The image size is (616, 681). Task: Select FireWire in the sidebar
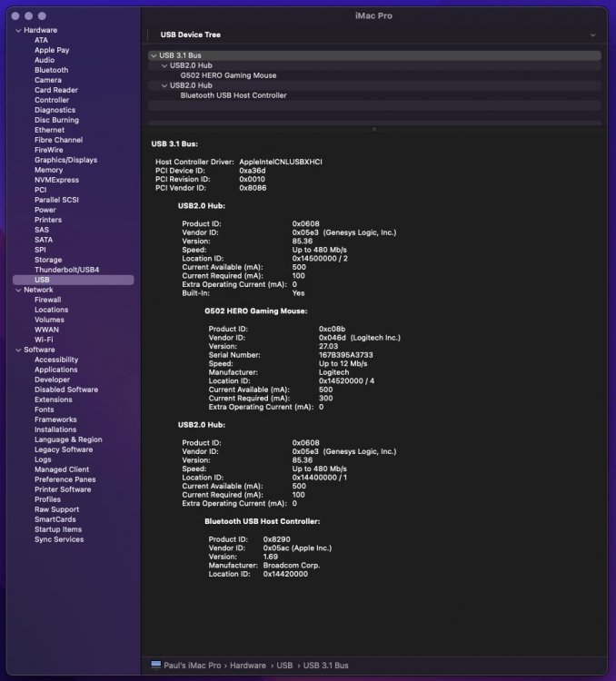(49, 150)
